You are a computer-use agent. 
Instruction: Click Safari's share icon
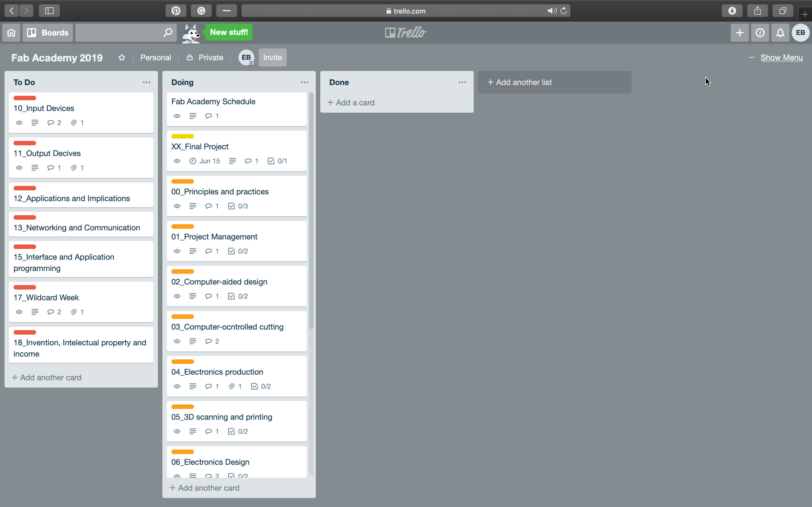[x=757, y=11]
